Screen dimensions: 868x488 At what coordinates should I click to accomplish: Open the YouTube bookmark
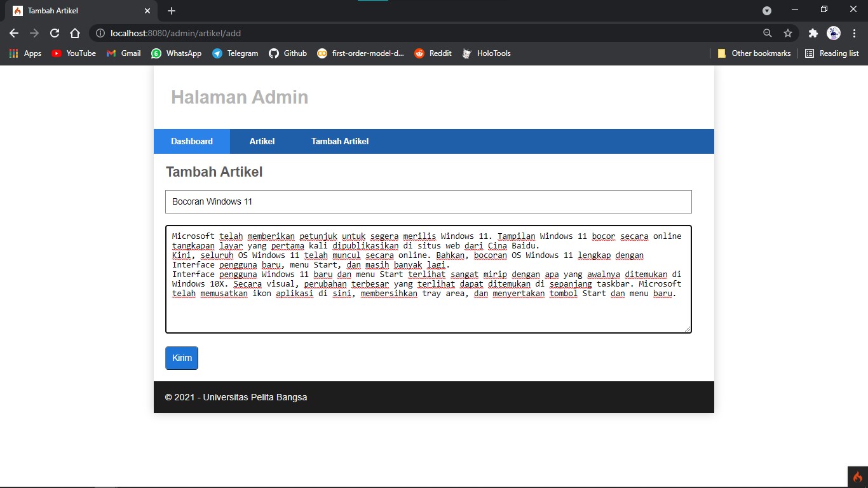point(74,53)
